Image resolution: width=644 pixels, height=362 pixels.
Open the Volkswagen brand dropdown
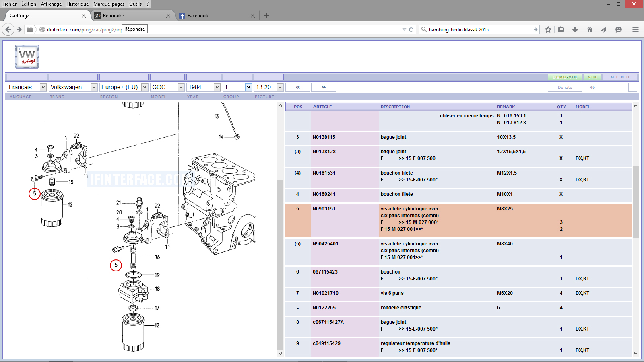pos(73,87)
